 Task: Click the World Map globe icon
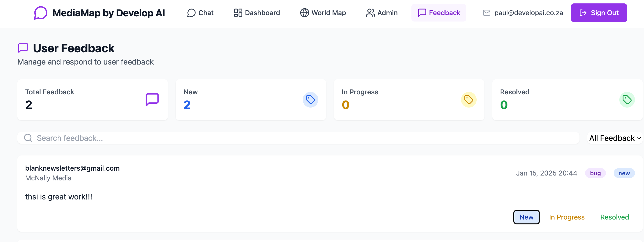(x=304, y=13)
